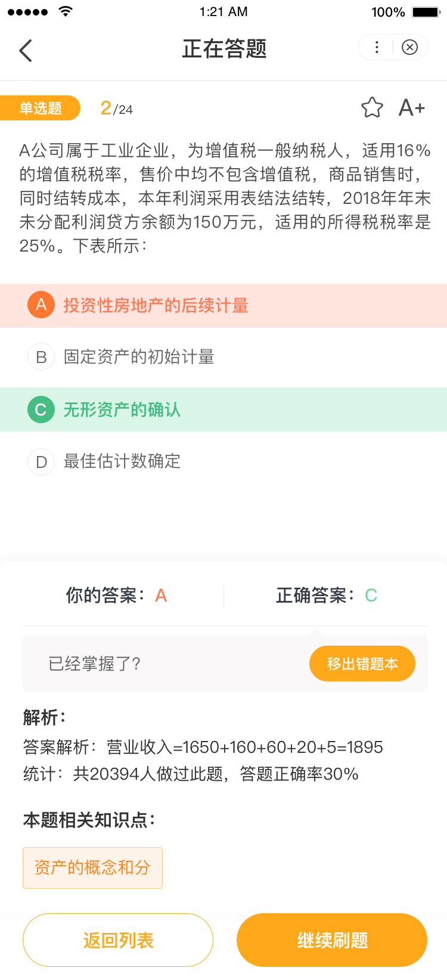Tap the Wi-Fi status icon
447x980 pixels.
pyautogui.click(x=66, y=11)
